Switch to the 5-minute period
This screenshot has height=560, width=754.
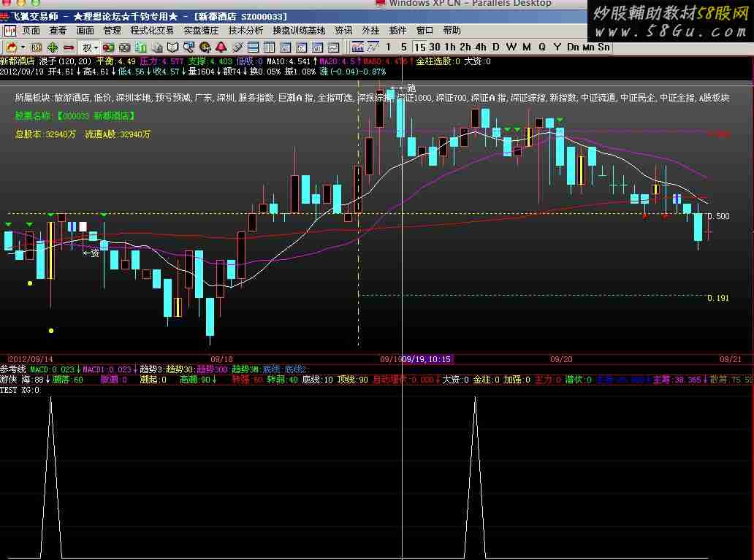(404, 47)
